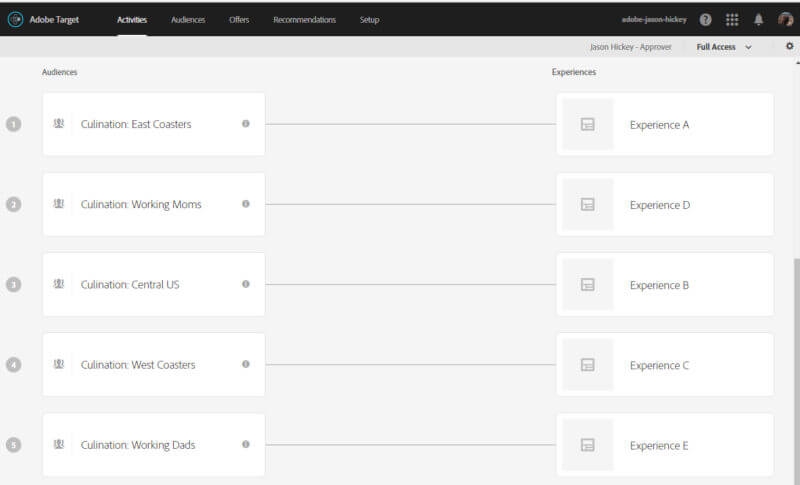The image size is (800, 485).
Task: Click the Experience E label
Action: 659,445
